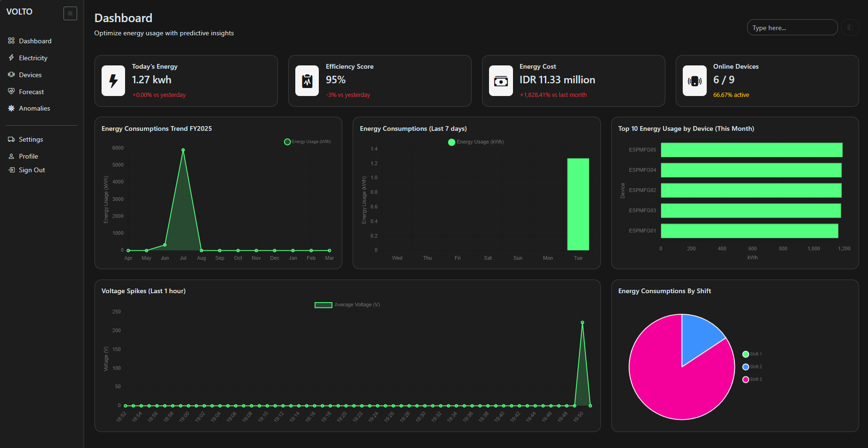Screen dimensions: 868x448
Task: Open the Profile menu entry
Action: tap(28, 156)
